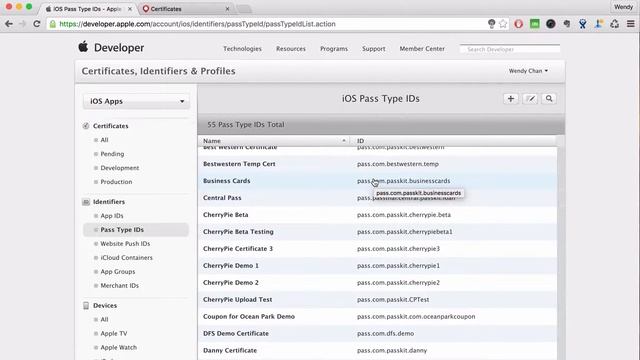The image size is (640, 360).
Task: Select the CherryPie Beta row
Action: (378, 215)
